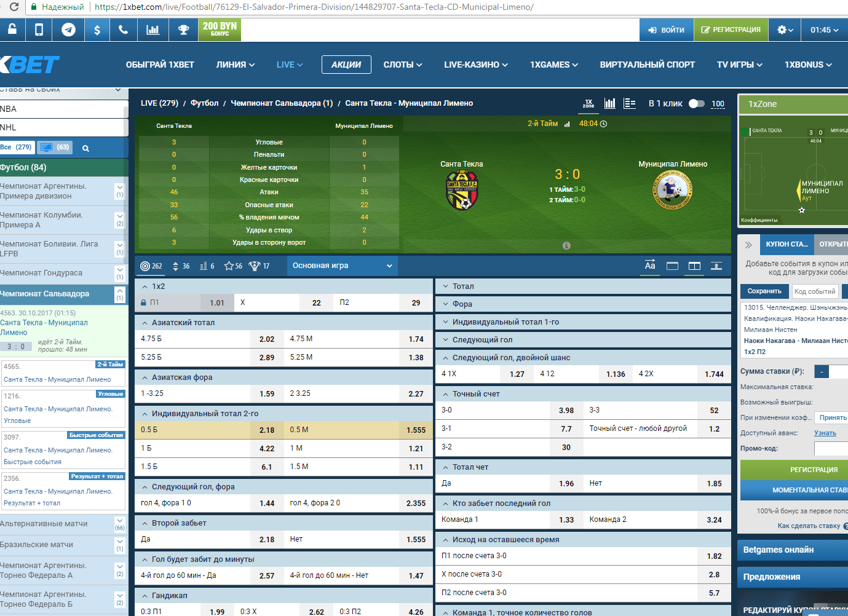Open the trophy results icon
The height and width of the screenshot is (616, 848).
183,29
